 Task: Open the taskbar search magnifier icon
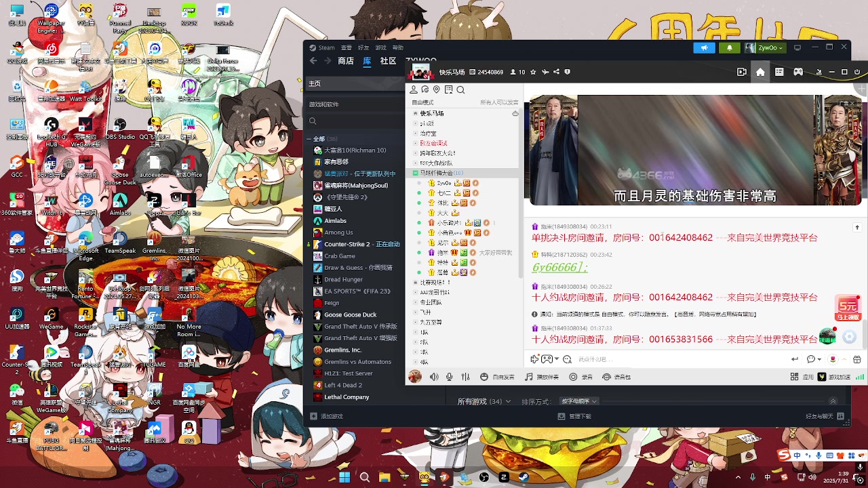(x=365, y=477)
